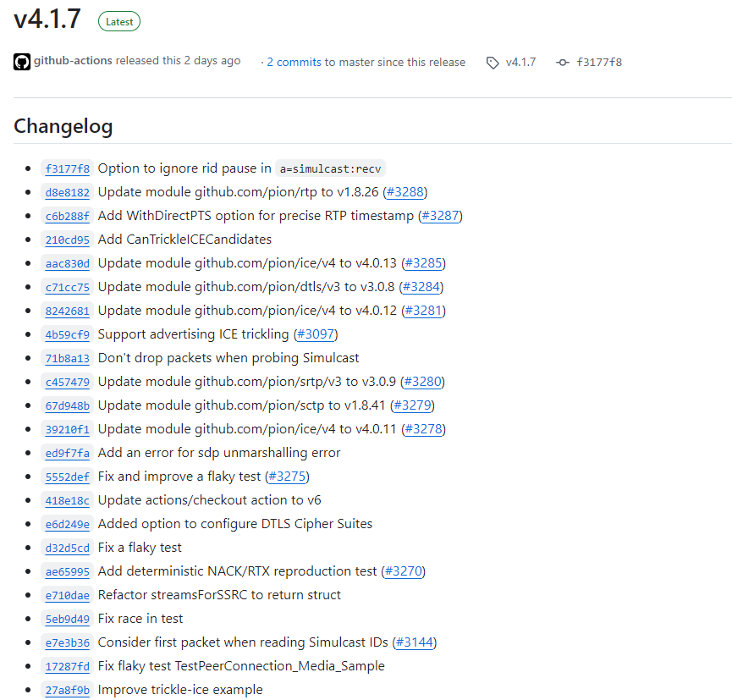The width and height of the screenshot is (732, 700).
Task: Open commit 418e18c
Action: [67, 501]
